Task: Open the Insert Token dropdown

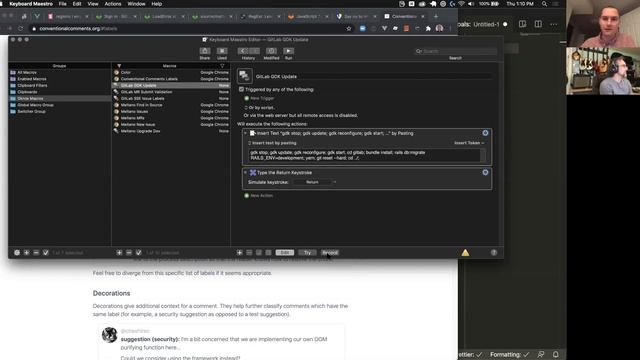Action: click(x=469, y=143)
